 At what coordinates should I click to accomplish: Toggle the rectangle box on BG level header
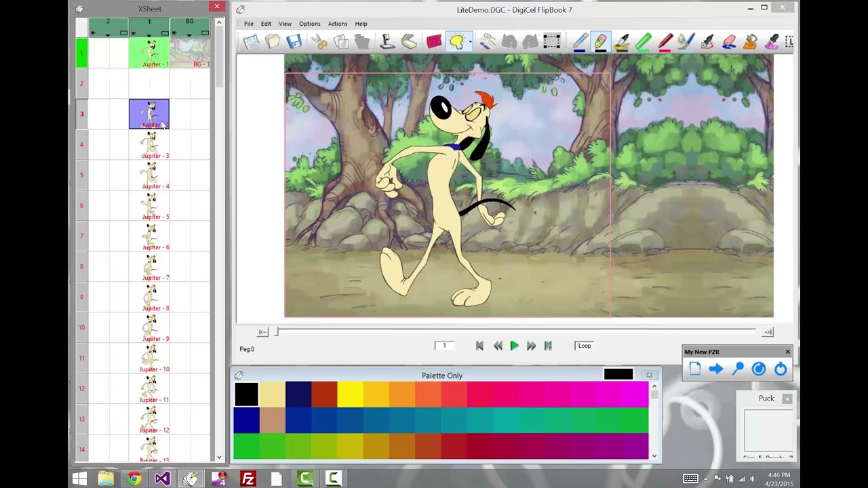(205, 33)
